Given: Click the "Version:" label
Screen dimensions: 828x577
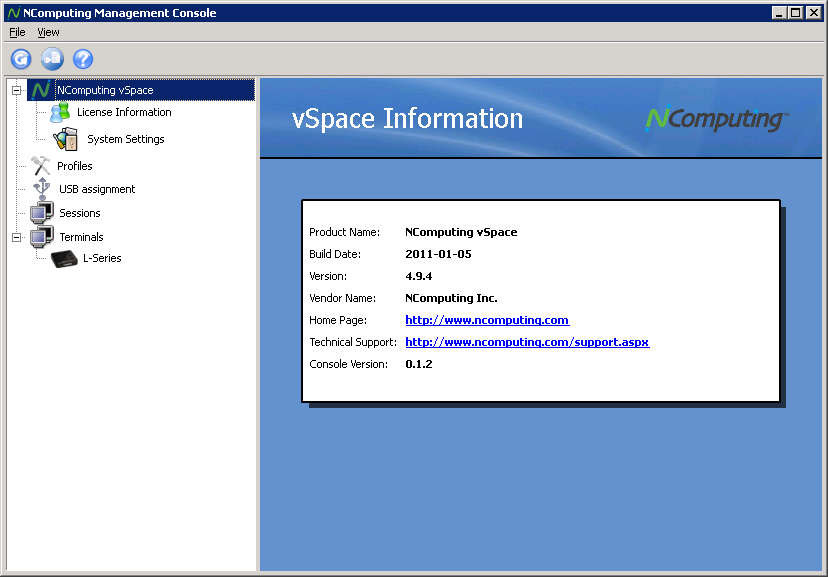Looking at the screenshot, I should [328, 276].
